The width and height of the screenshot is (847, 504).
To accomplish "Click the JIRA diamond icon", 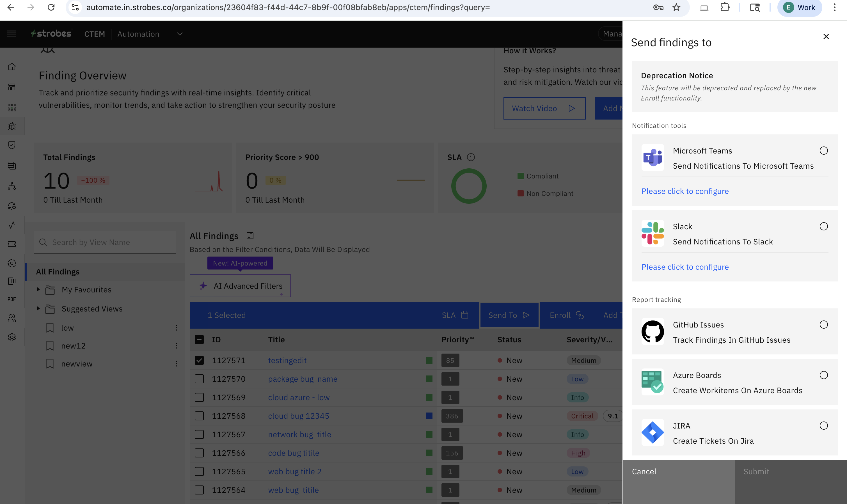I will point(653,433).
